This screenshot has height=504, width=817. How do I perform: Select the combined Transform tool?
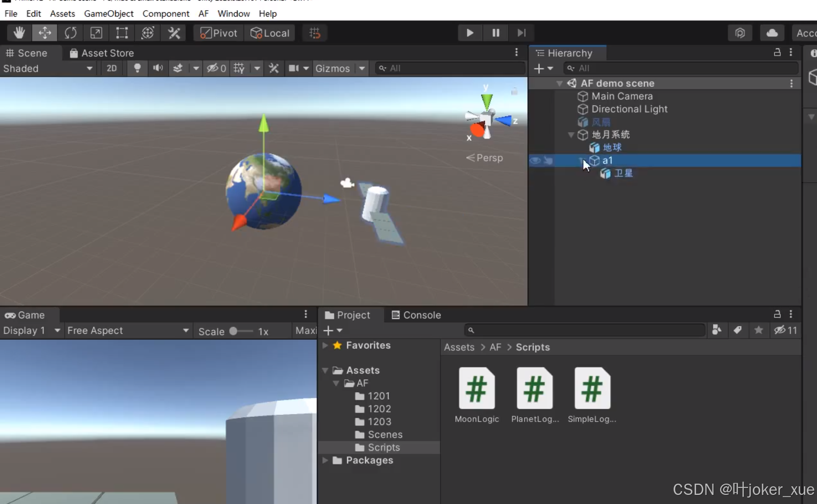click(147, 33)
